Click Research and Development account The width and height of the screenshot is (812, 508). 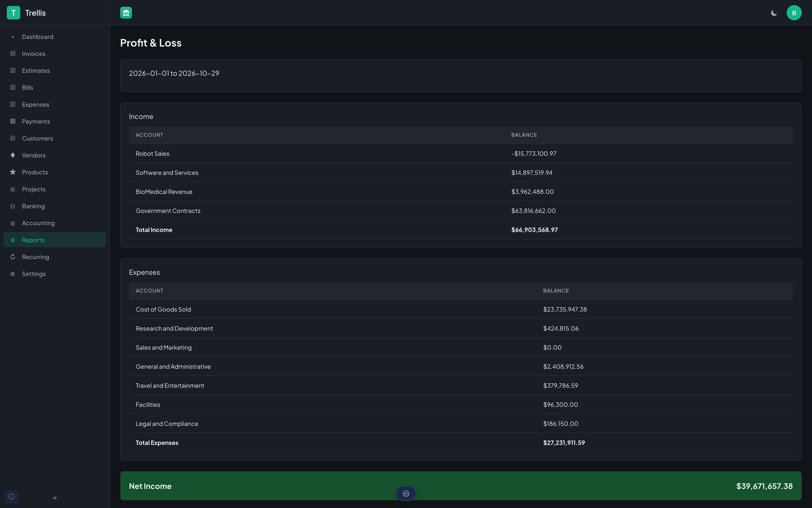click(174, 329)
